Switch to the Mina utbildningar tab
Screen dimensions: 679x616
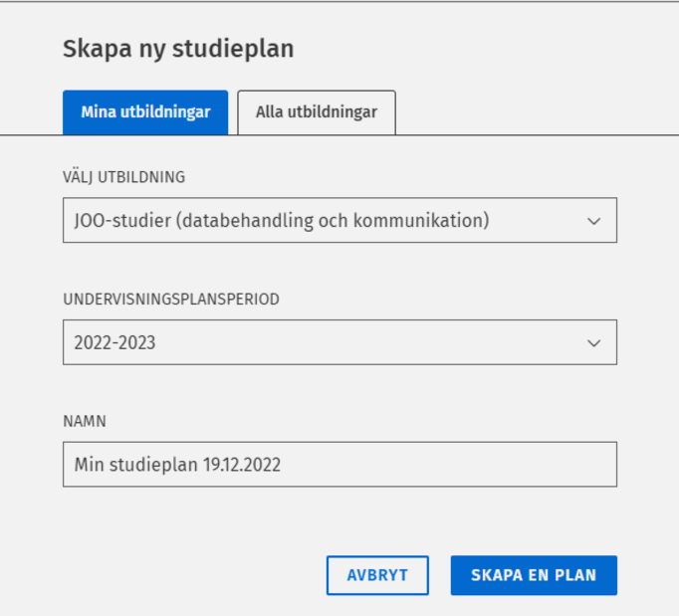pyautogui.click(x=145, y=112)
